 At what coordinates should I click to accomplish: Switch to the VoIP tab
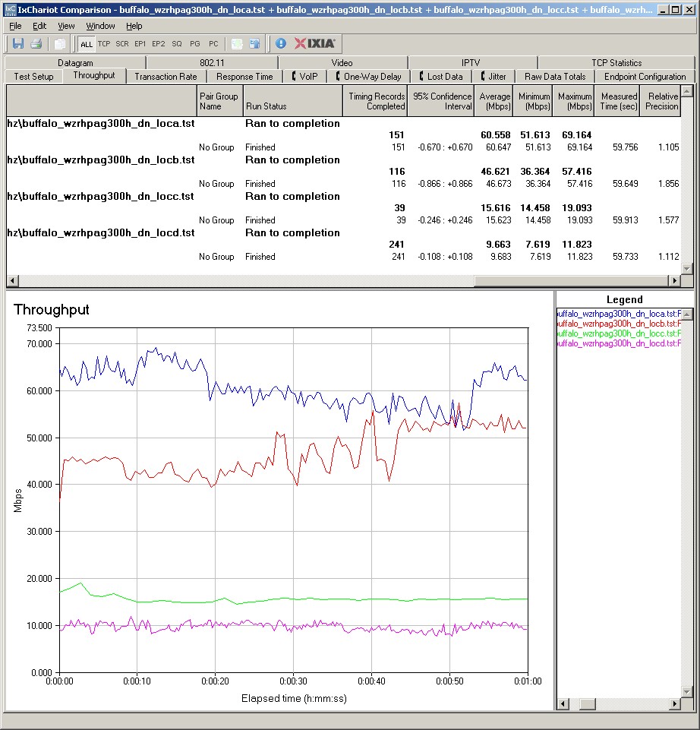point(305,77)
